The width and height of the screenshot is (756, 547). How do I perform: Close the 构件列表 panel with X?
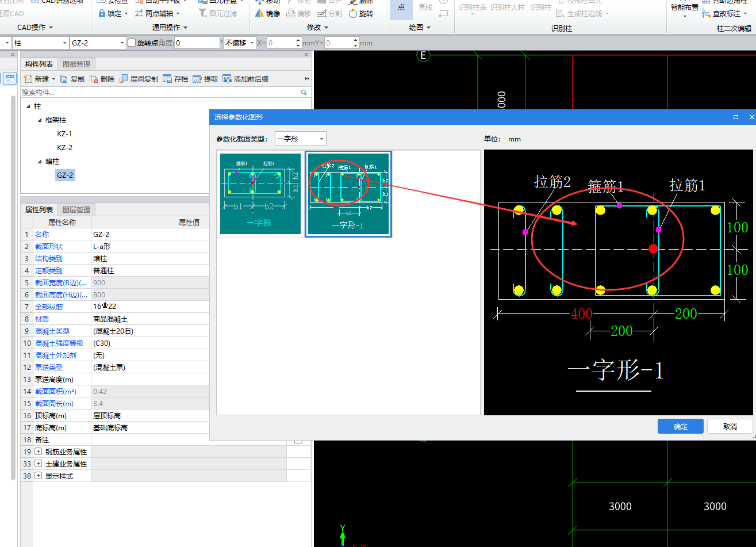(306, 55)
